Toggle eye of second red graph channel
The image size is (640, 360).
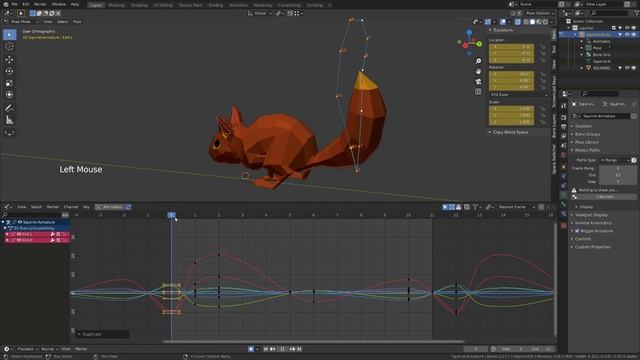click(x=19, y=240)
